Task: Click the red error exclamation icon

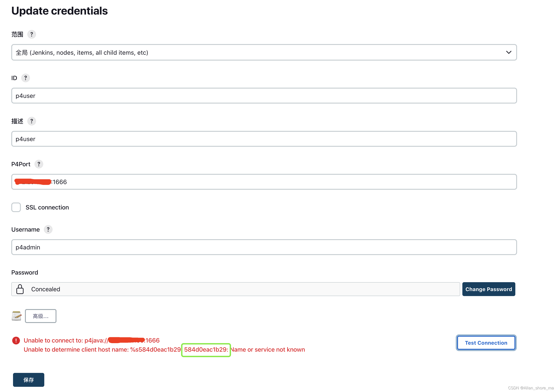Action: coord(16,341)
